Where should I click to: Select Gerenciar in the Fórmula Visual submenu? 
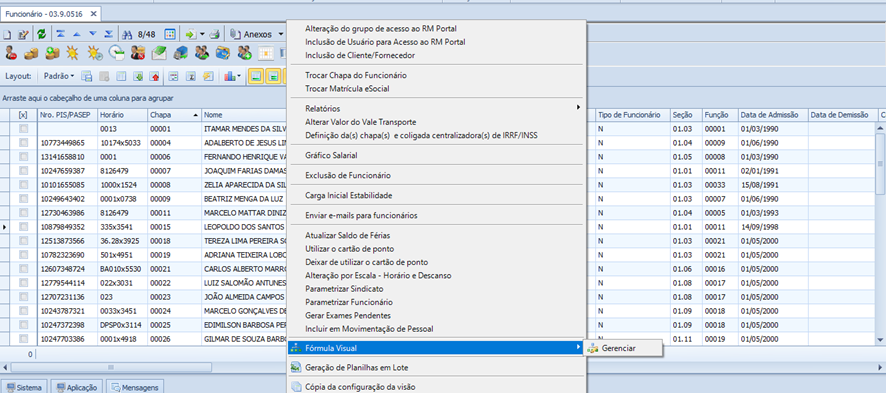pyautogui.click(x=623, y=348)
